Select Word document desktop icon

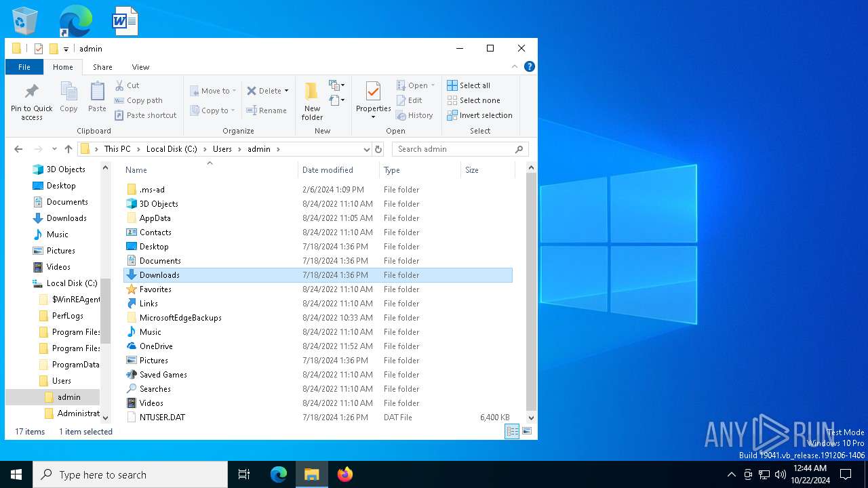125,20
